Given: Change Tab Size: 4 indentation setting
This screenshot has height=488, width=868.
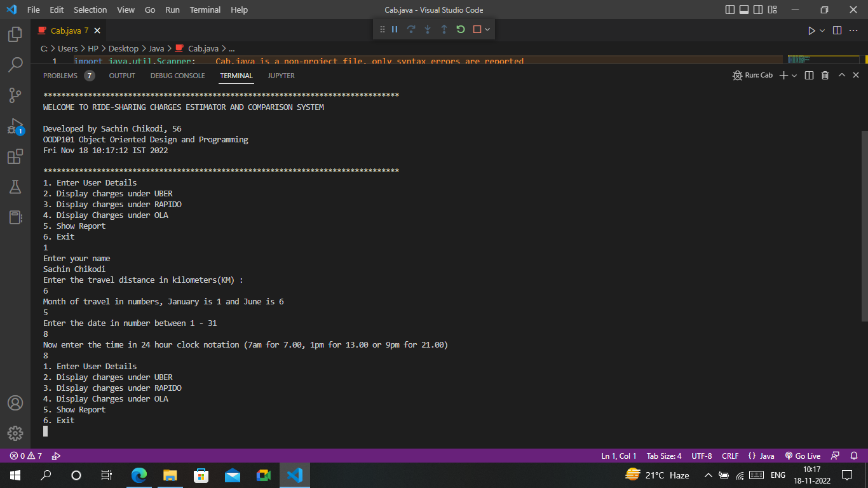Looking at the screenshot, I should point(664,456).
